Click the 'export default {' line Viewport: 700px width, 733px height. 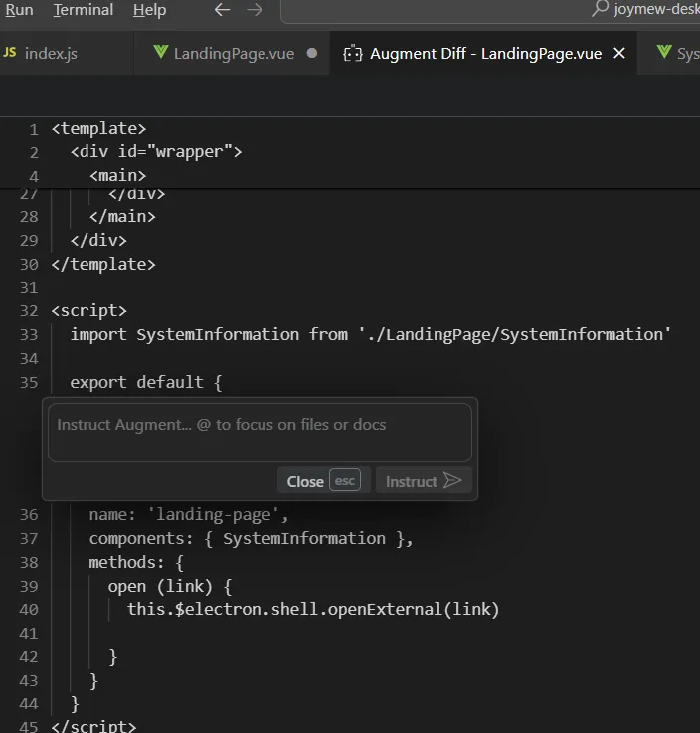pyautogui.click(x=146, y=382)
